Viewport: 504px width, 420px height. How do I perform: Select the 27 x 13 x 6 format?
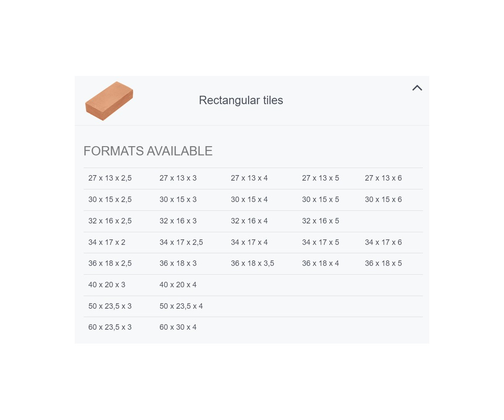pyautogui.click(x=383, y=178)
